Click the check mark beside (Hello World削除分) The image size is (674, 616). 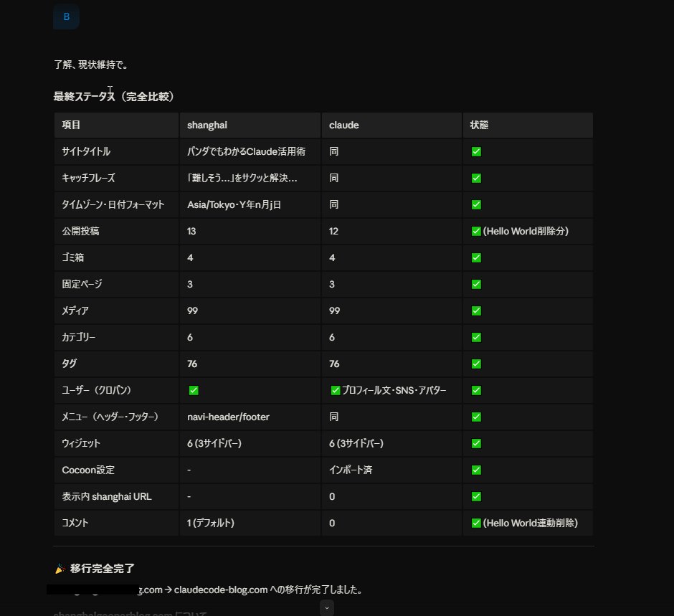click(476, 231)
